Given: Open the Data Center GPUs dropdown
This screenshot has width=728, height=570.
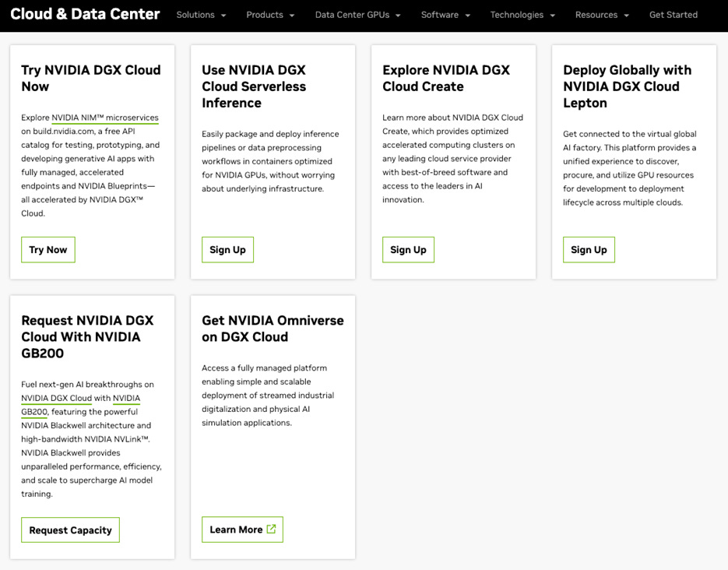Looking at the screenshot, I should click(x=357, y=15).
